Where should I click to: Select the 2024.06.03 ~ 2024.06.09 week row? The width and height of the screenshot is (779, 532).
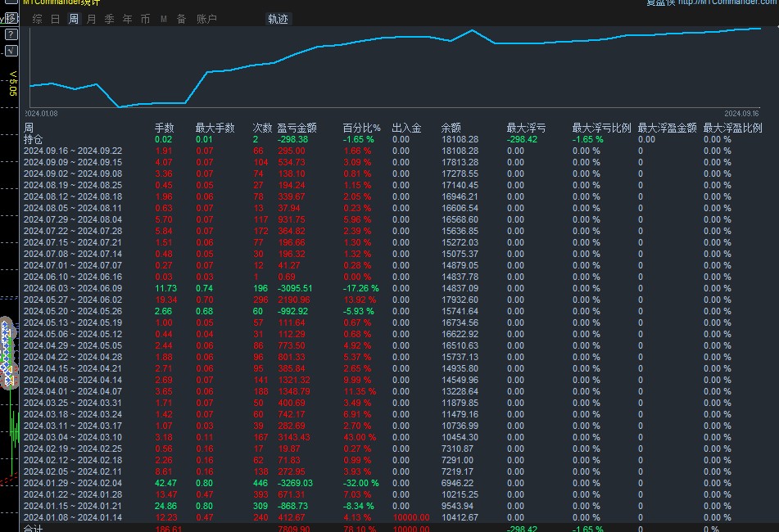click(x=73, y=288)
